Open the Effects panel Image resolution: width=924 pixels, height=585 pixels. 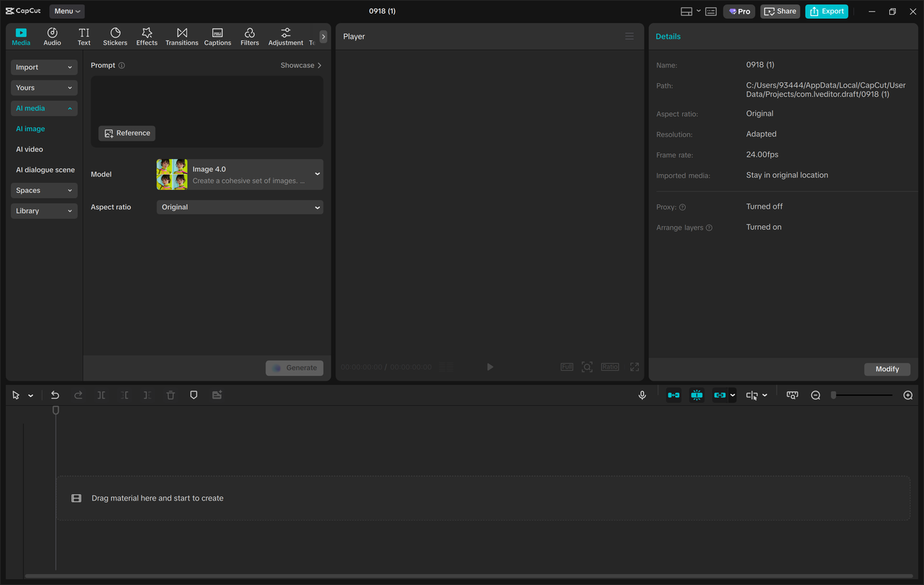147,36
